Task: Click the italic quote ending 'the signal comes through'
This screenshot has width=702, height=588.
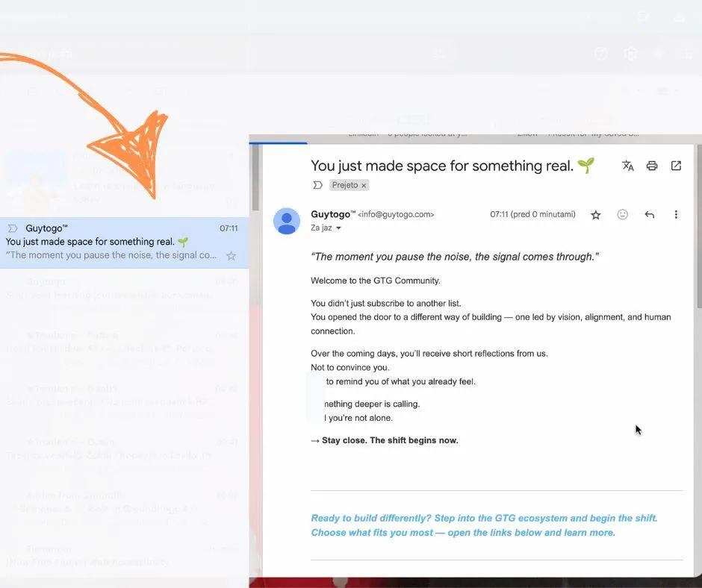Action: tap(455, 257)
